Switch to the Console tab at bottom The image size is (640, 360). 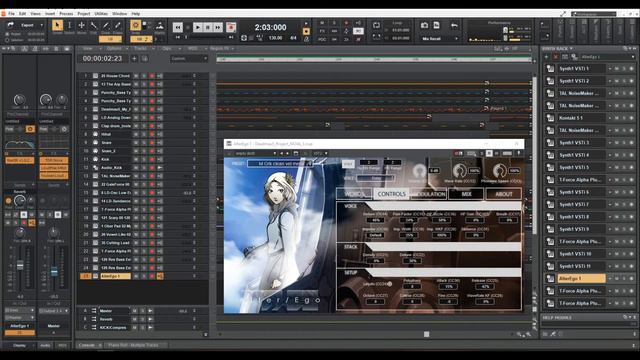pos(87,345)
